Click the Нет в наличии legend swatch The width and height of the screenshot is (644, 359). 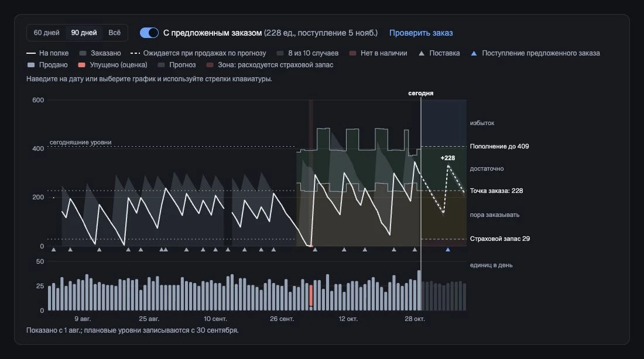tap(352, 53)
